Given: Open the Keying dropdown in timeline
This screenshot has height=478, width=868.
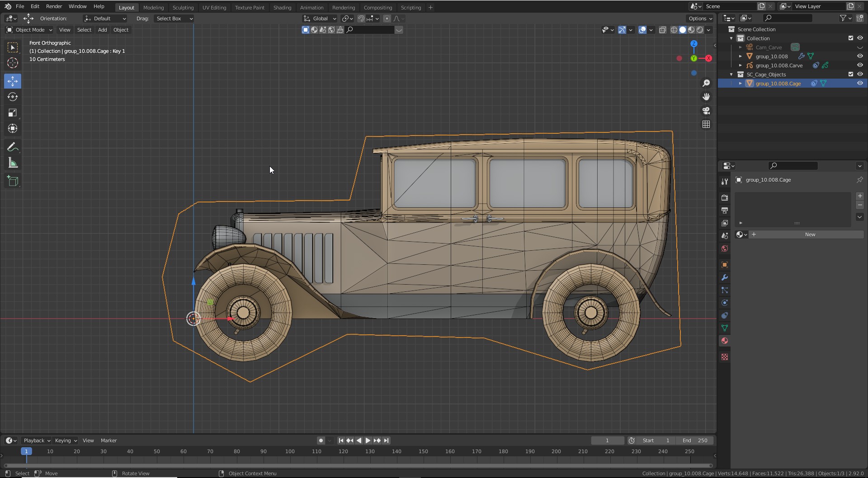Looking at the screenshot, I should (x=66, y=441).
